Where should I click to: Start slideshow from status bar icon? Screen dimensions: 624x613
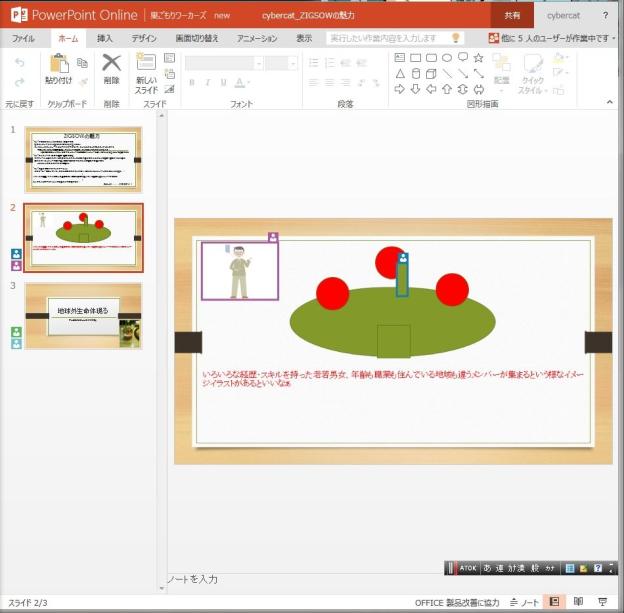(602, 602)
